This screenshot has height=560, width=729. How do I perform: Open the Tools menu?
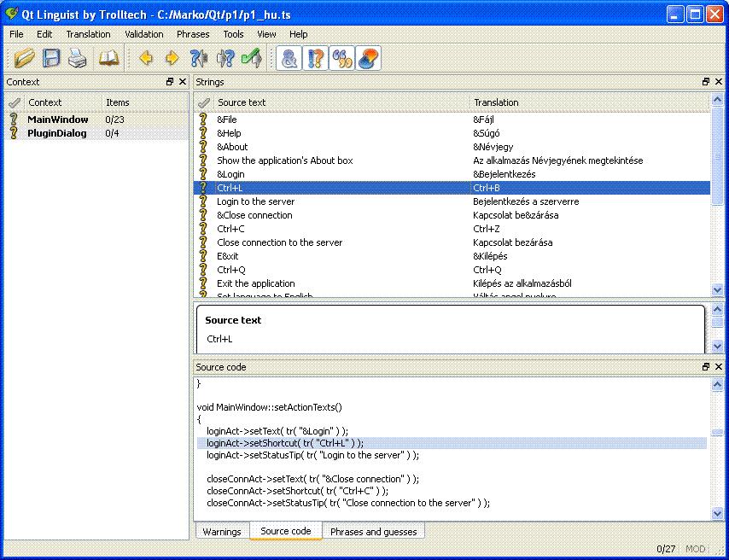[x=233, y=34]
